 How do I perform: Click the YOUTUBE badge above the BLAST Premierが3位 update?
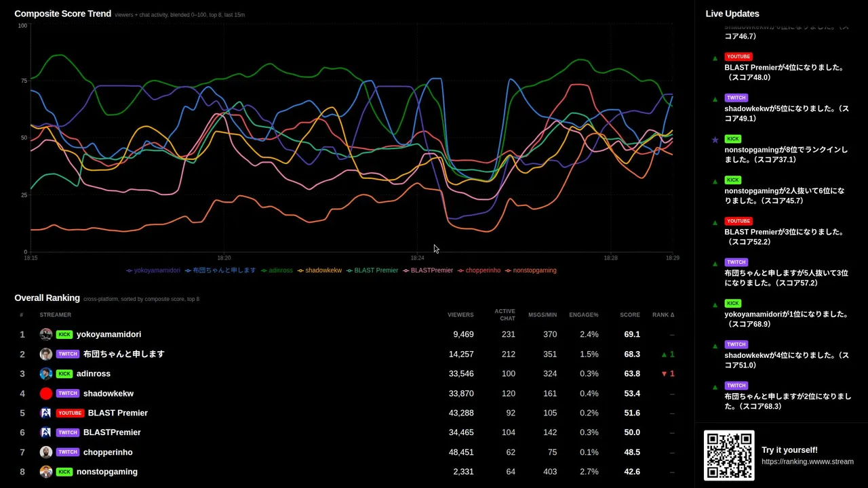[738, 221]
